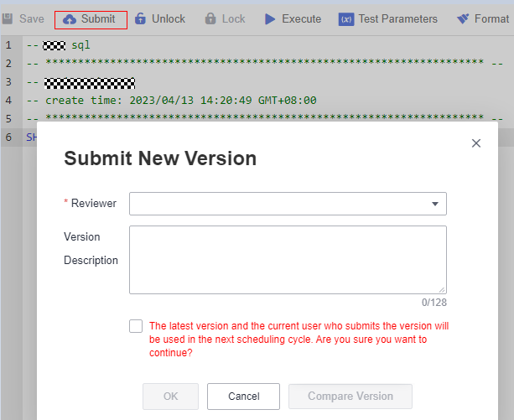
Task: Click the red scheduling cycle warning text
Action: click(299, 340)
